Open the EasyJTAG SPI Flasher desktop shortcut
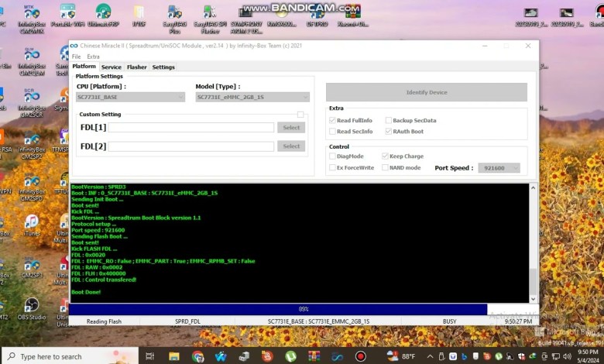 click(210, 19)
